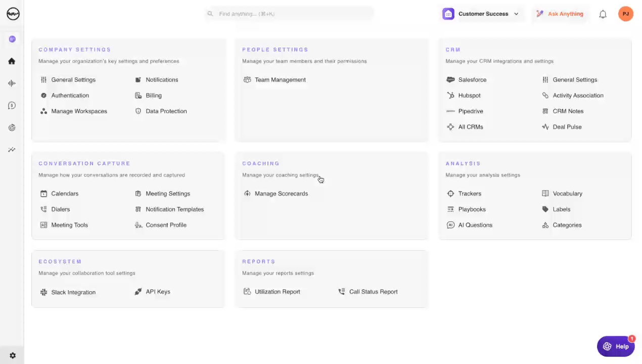This screenshot has width=642, height=364.
Task: Select Trackers in Analysis settings
Action: click(x=469, y=194)
